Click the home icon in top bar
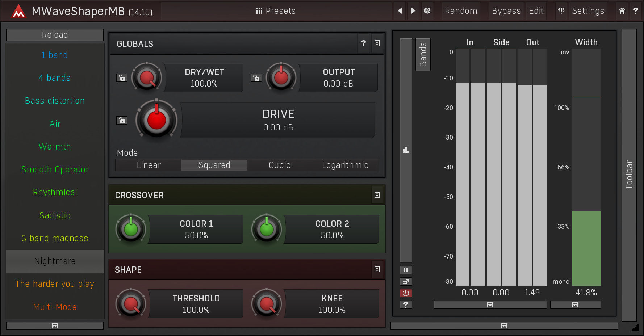644x336 pixels. point(622,11)
